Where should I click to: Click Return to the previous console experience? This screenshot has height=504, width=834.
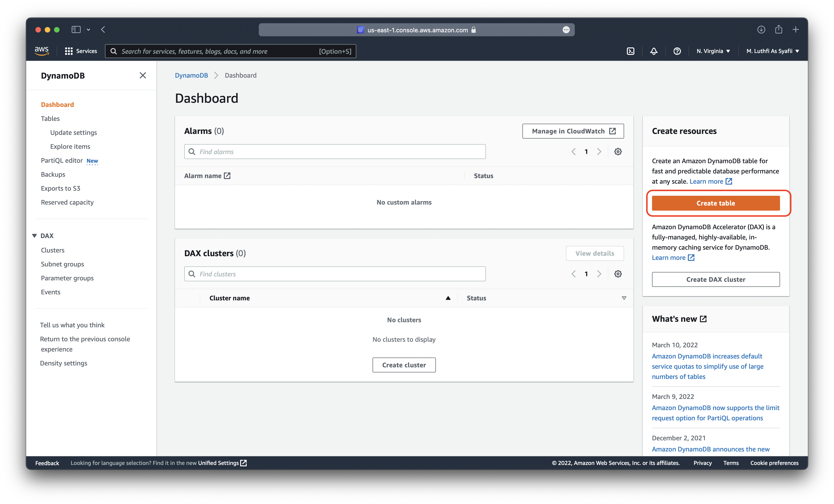click(85, 344)
